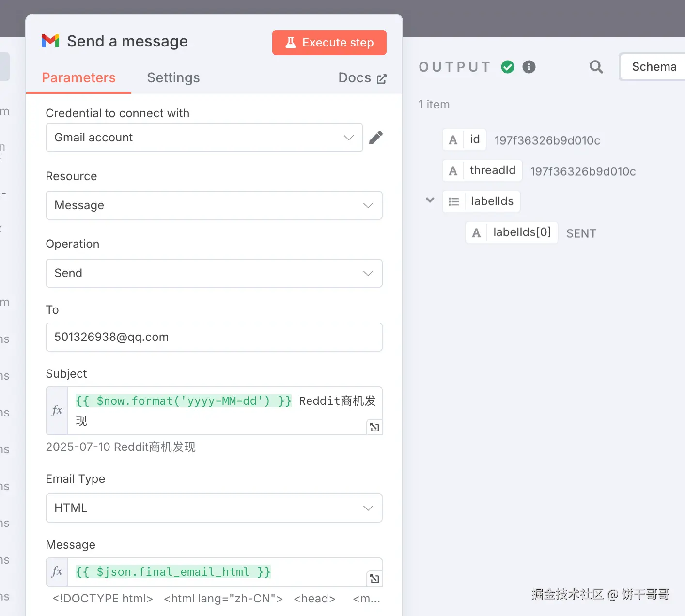
Task: Open output search magnifier icon
Action: coord(596,67)
